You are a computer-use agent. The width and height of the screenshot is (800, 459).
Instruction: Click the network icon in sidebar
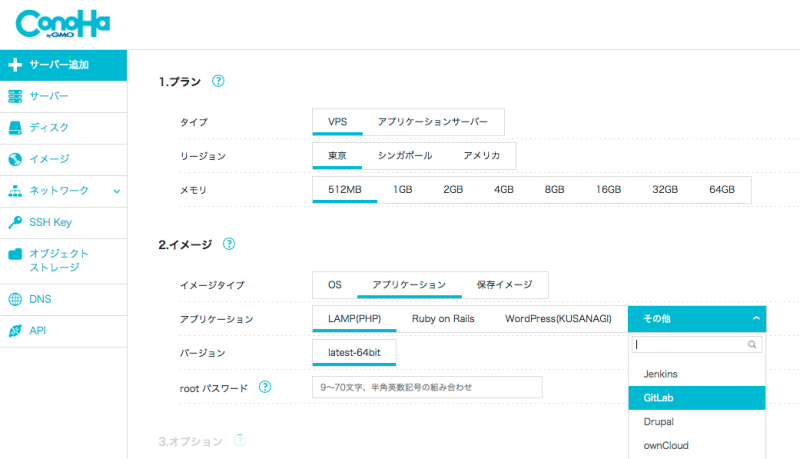pos(15,191)
